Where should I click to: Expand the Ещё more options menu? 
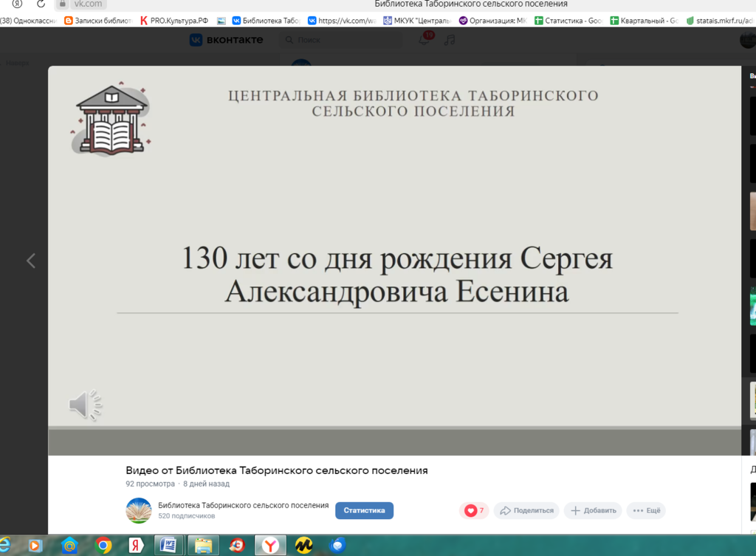[x=646, y=510]
